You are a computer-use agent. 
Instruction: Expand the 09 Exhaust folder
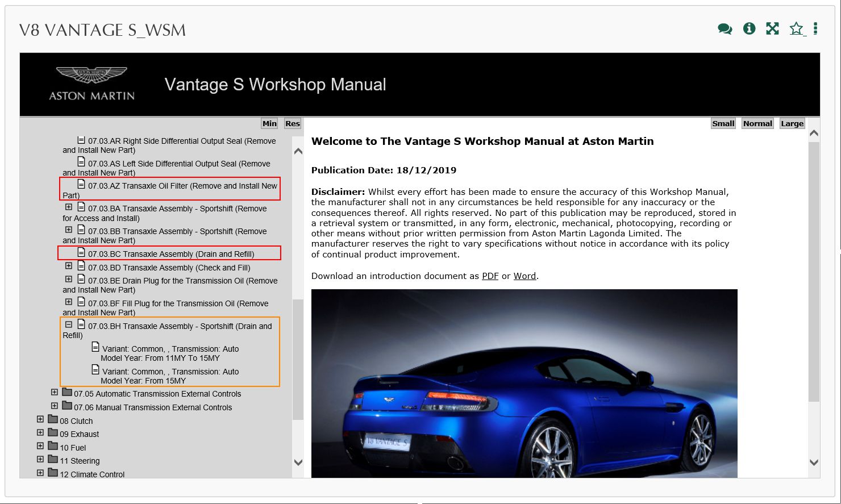(x=40, y=432)
